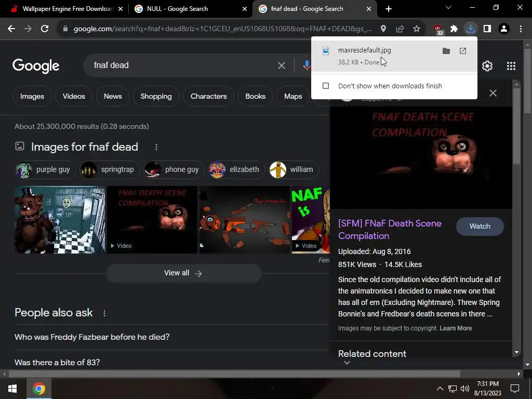Click the Chrome downloads toolbar icon
The image size is (532, 399).
(471, 29)
